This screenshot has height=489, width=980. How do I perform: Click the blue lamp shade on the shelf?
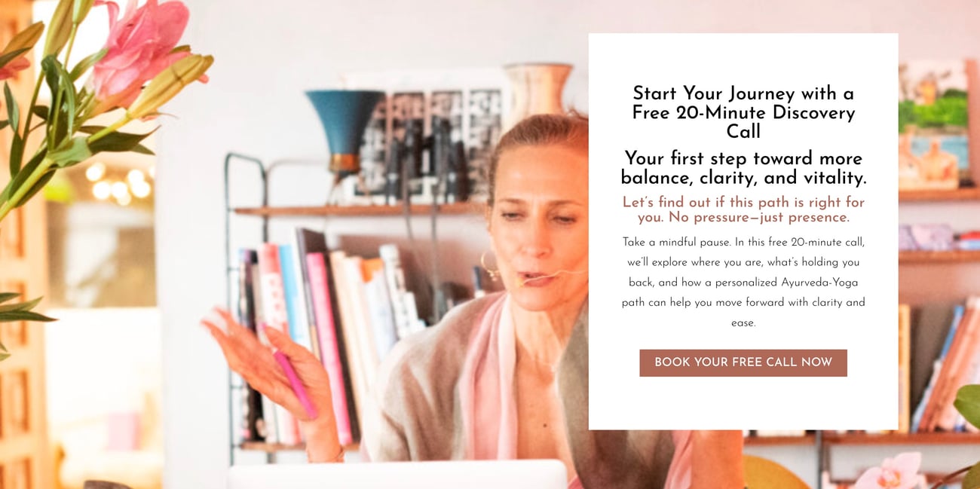tap(345, 124)
